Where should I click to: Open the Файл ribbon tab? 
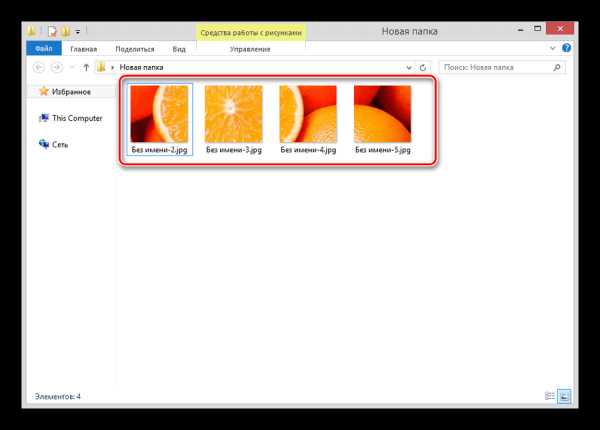44,49
